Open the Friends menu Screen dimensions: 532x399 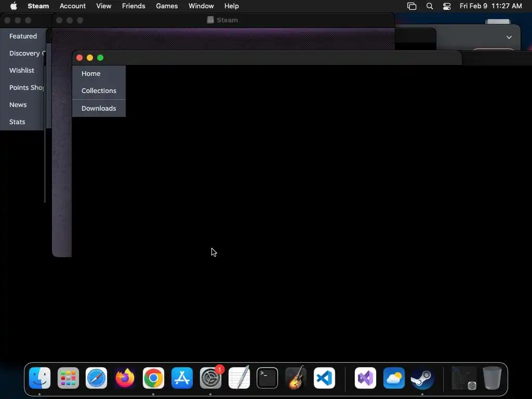pos(134,6)
